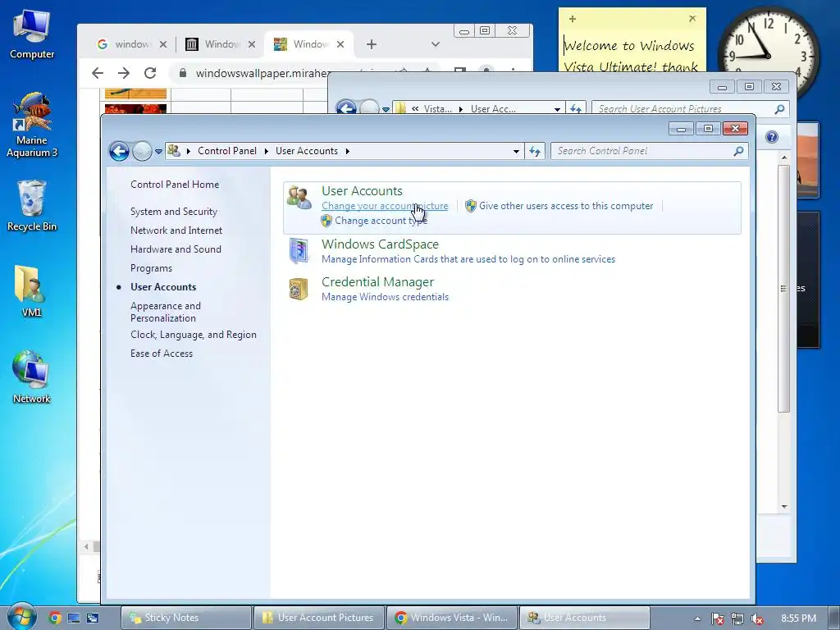Click Show Desktop icon in quick launch
This screenshot has height=630, width=840.
(x=73, y=618)
